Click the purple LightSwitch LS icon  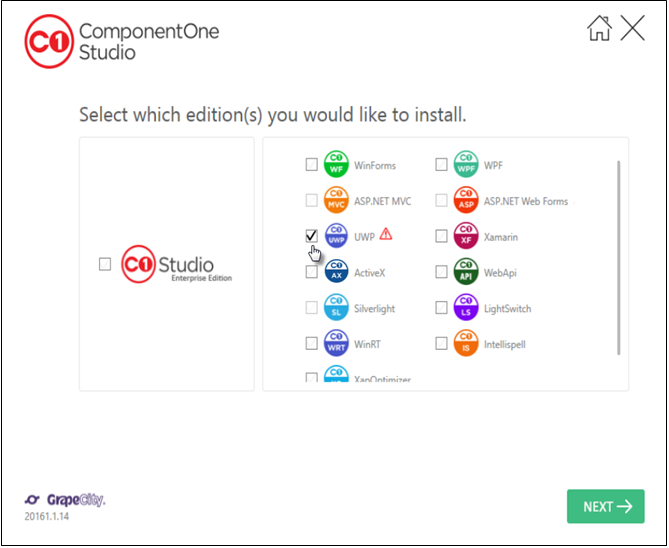(466, 308)
